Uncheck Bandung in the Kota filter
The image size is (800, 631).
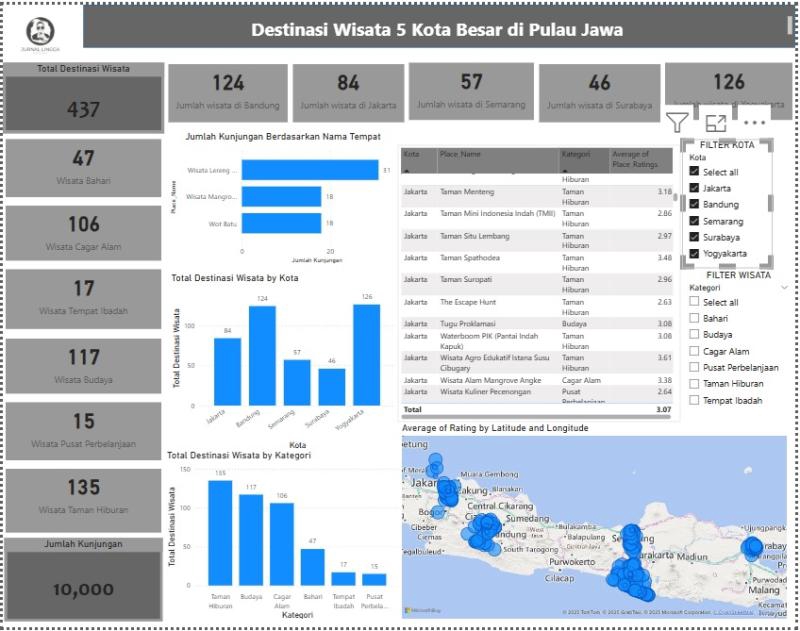[x=694, y=204]
